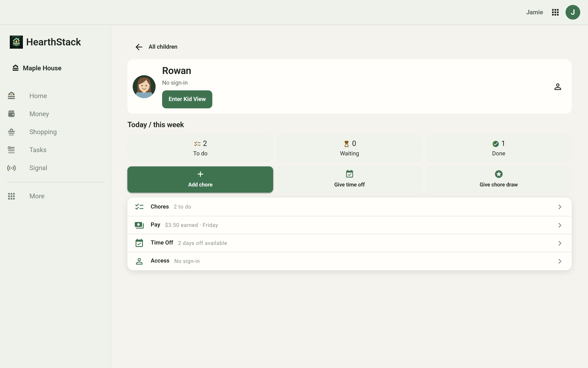Click '2 days off available' text
The width and height of the screenshot is (588, 368).
[x=202, y=243]
